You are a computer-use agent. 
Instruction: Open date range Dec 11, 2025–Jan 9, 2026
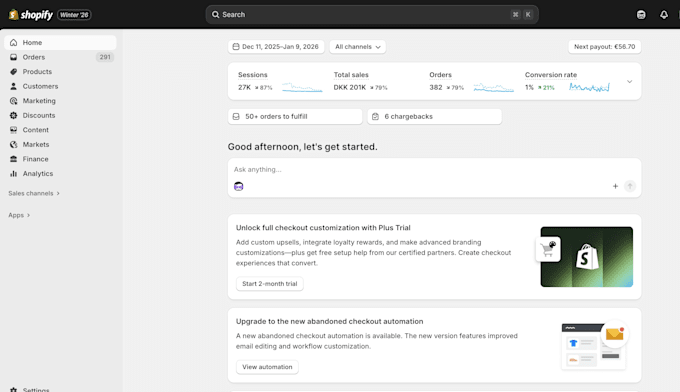[x=276, y=47]
